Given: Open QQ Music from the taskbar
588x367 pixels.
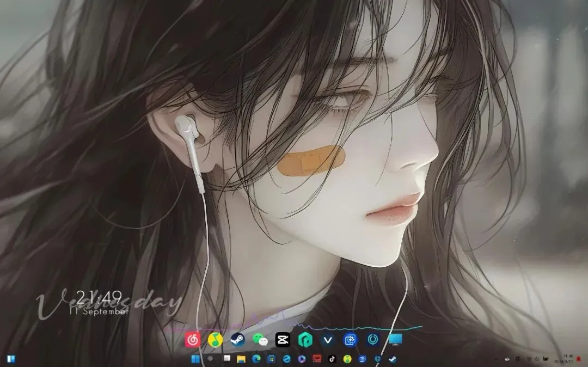Looking at the screenshot, I should pos(347,359).
